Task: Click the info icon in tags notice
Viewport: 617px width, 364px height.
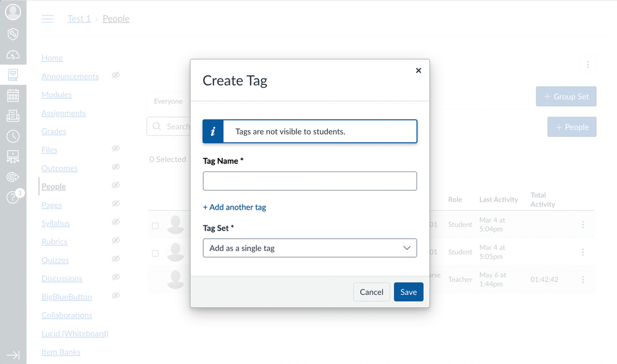Action: 213,131
